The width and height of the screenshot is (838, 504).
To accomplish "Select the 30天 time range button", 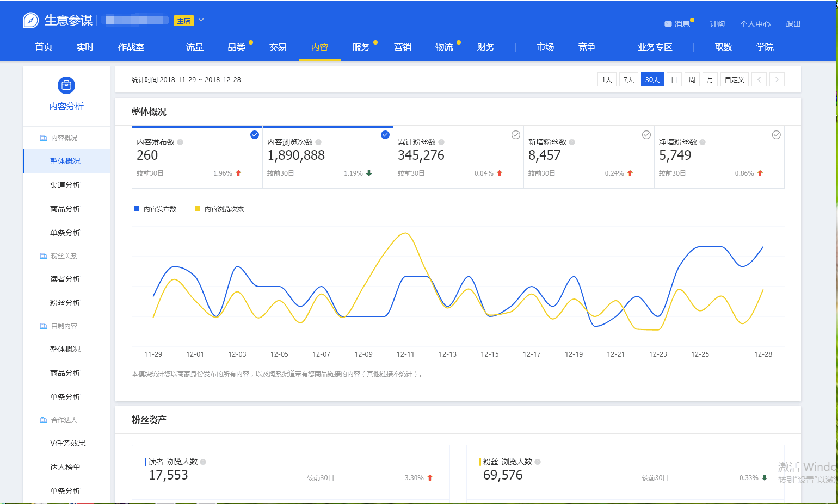I will click(652, 79).
